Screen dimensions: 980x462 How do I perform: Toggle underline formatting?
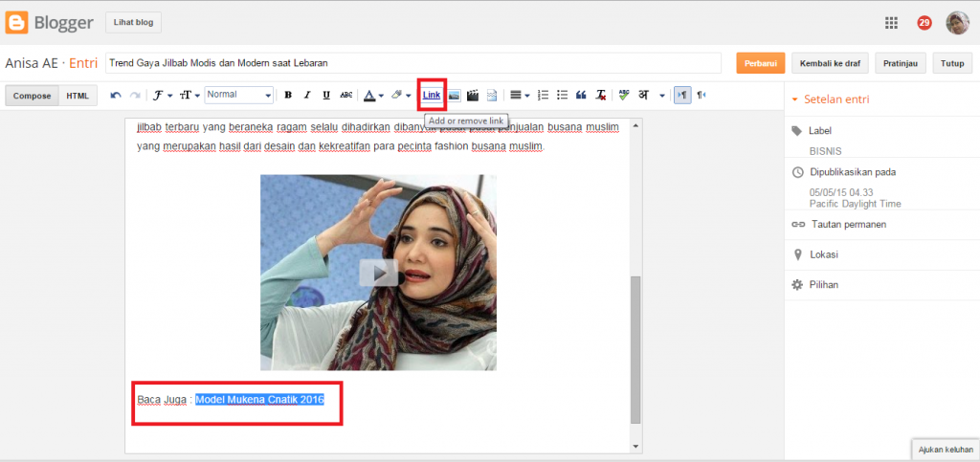(x=326, y=95)
